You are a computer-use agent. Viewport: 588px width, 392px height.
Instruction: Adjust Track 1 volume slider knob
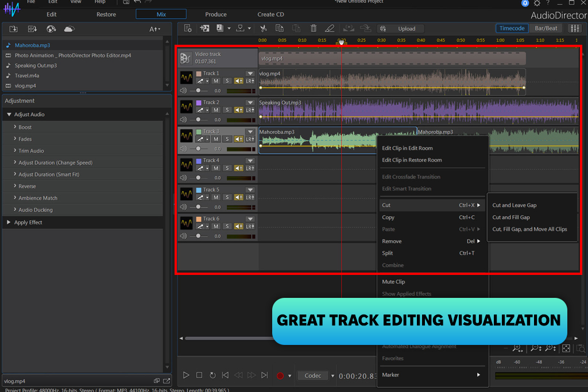click(x=198, y=90)
